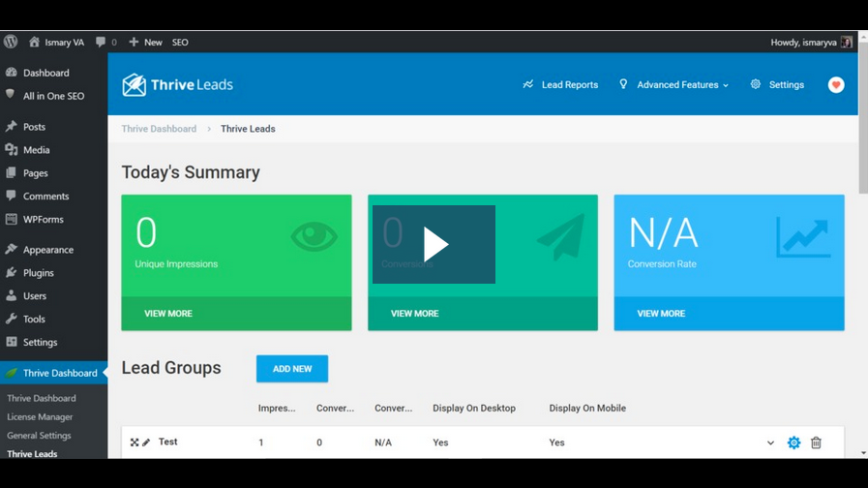The width and height of the screenshot is (868, 488).
Task: Click View More under Conversions
Action: [414, 314]
